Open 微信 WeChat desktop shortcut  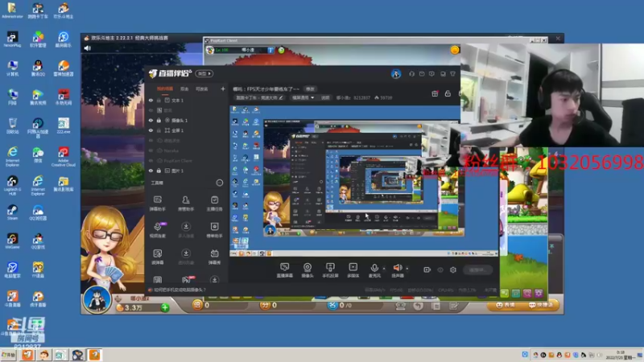38,154
